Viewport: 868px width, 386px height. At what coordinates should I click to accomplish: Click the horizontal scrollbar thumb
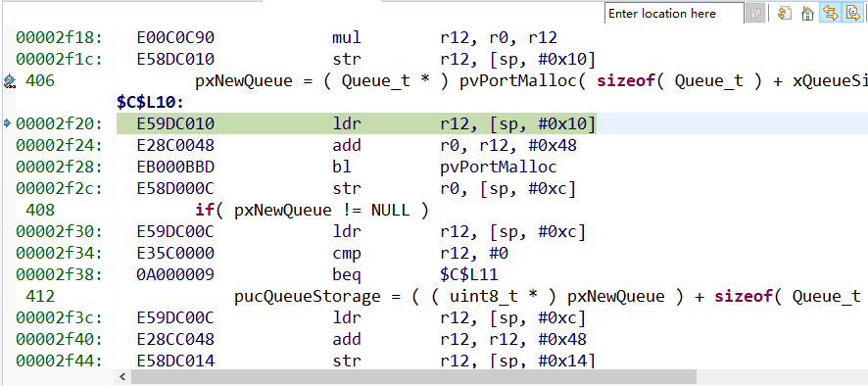(x=413, y=377)
